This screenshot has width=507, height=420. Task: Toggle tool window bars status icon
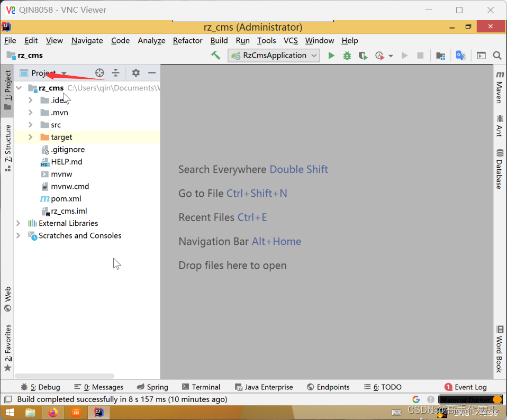tap(8, 399)
